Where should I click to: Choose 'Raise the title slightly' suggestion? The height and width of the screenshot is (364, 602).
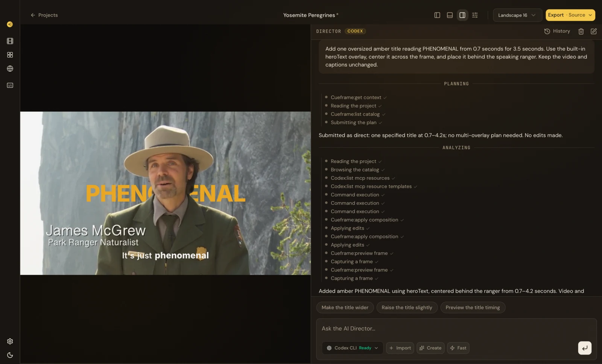pyautogui.click(x=407, y=308)
